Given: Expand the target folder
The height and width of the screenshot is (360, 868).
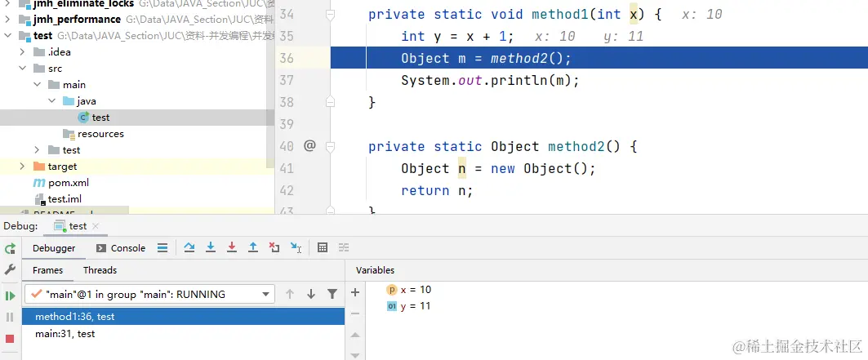Looking at the screenshot, I should [x=22, y=167].
